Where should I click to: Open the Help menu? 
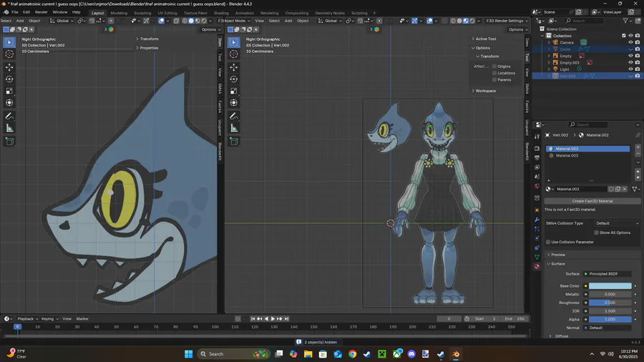(77, 12)
